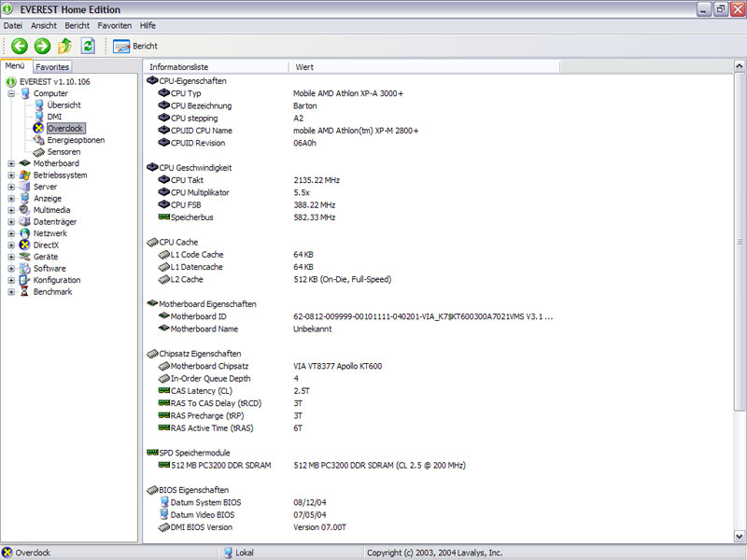Click the scrollbar down arrow
This screenshot has width=747, height=560.
(x=739, y=536)
